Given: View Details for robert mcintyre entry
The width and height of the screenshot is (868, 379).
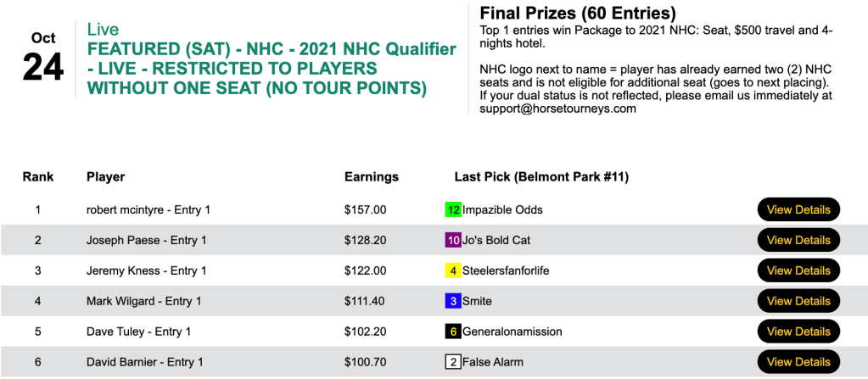Looking at the screenshot, I should 798,209.
